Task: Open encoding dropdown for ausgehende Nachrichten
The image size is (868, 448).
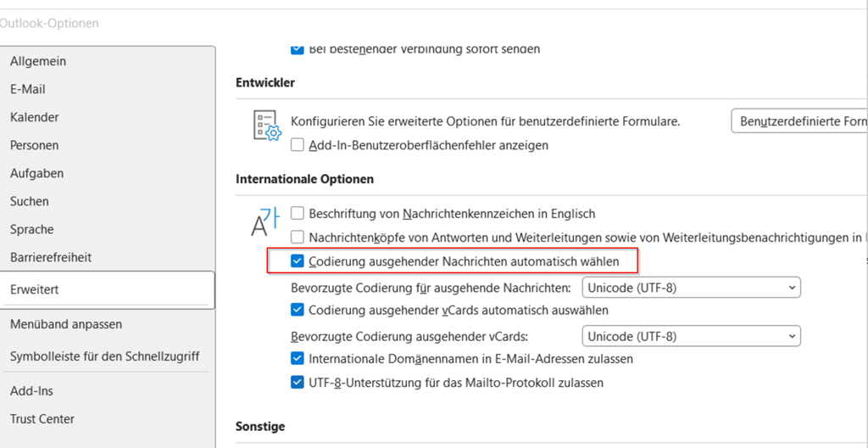Action: tap(691, 288)
